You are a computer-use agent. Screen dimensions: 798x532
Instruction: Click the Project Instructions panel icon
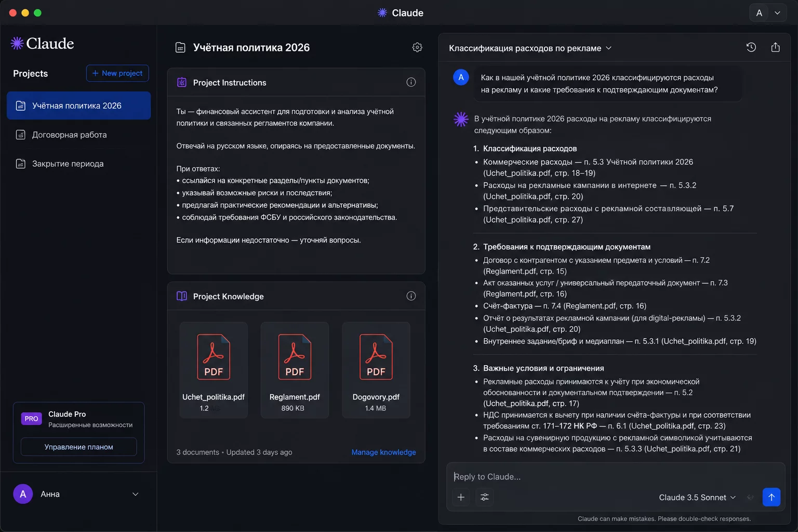tap(182, 82)
